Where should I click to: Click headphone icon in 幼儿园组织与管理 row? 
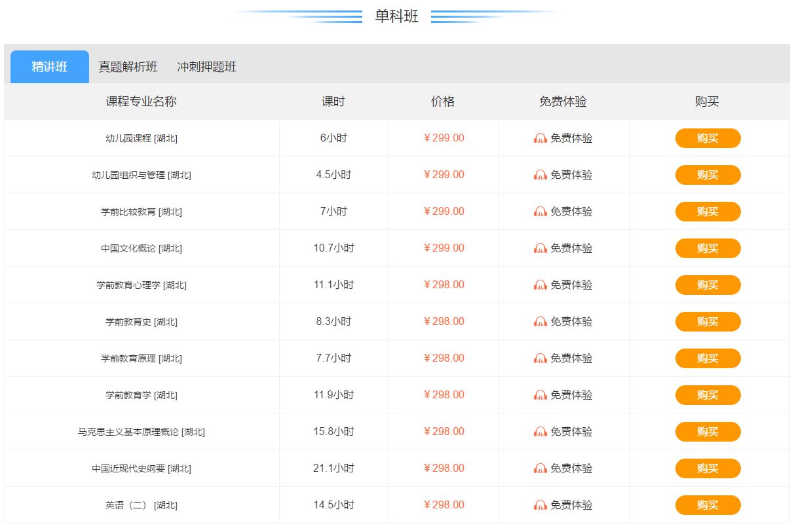540,175
